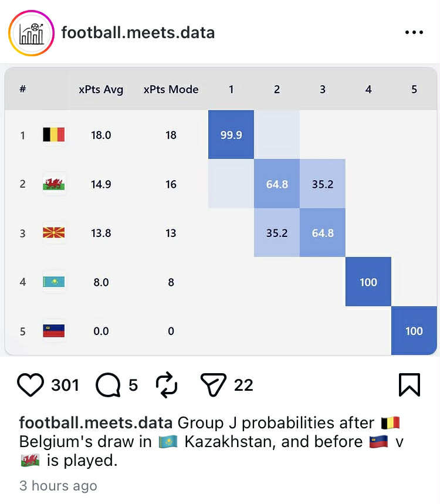The width and height of the screenshot is (440, 504).
Task: Repost using the circular arrows icon
Action: pos(167,385)
